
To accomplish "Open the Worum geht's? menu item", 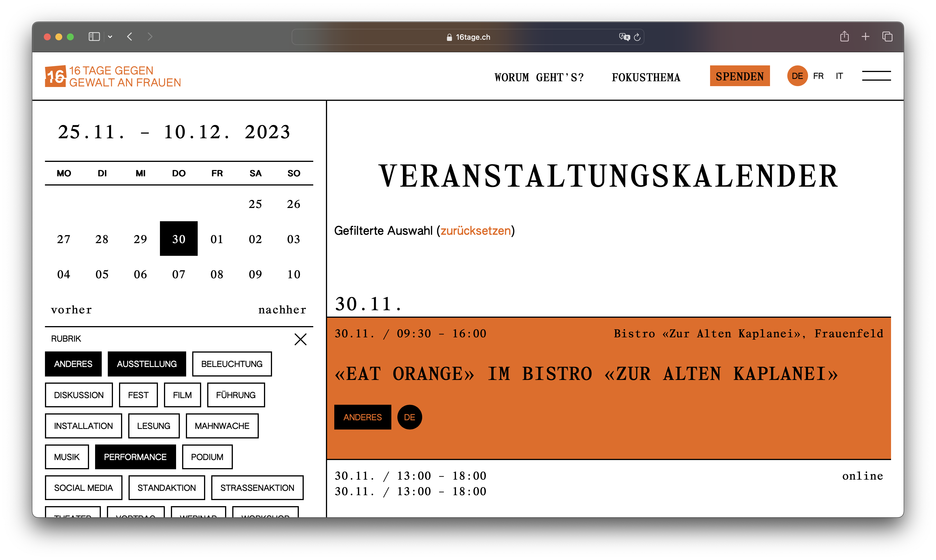I will coord(539,77).
